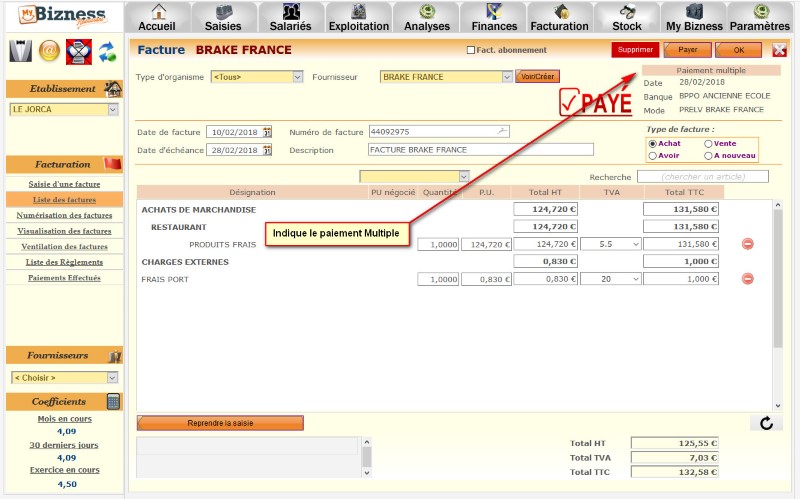Image resolution: width=800 pixels, height=499 pixels.
Task: Open calendar for Date de facture
Action: pos(267,132)
